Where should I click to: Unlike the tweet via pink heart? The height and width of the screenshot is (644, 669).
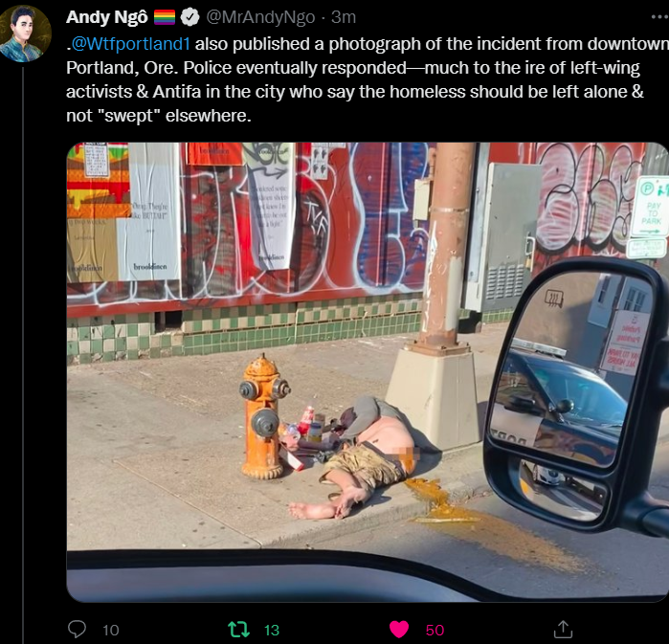399,630
